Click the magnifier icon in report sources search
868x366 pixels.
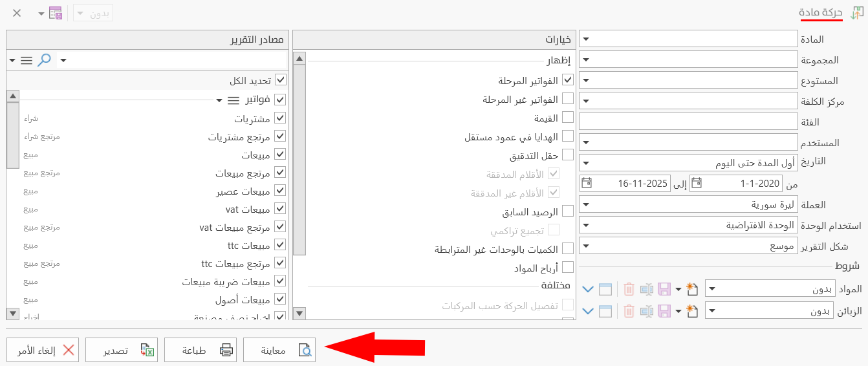click(x=44, y=60)
